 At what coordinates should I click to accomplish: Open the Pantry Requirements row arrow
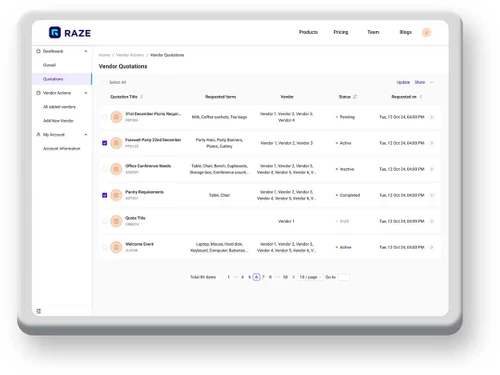(x=432, y=195)
